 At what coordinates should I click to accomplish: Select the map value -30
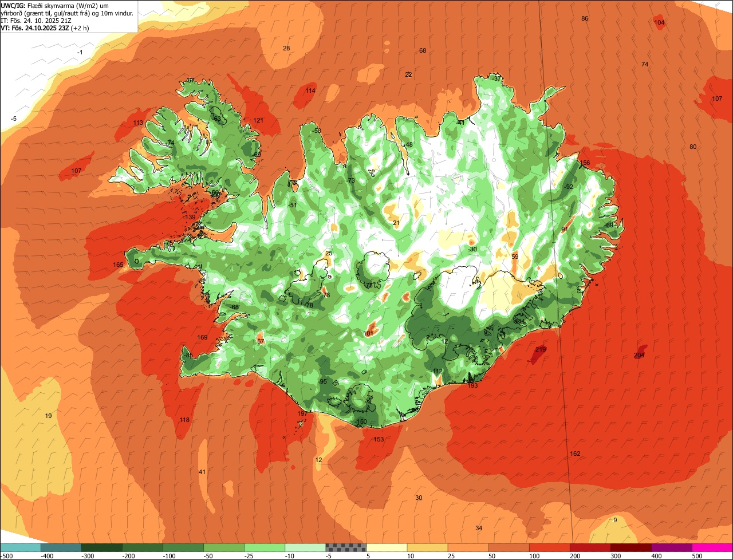tap(472, 249)
